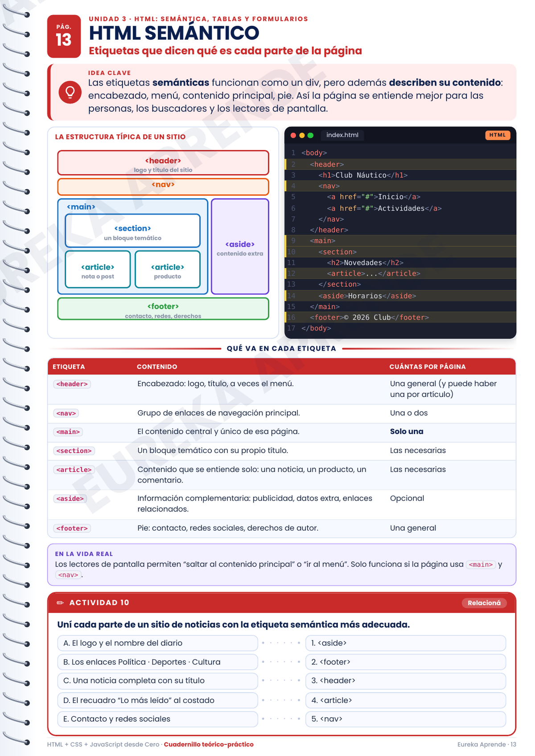Click the yellow dot in code window
The height and width of the screenshot is (756, 535).
pos(302,135)
